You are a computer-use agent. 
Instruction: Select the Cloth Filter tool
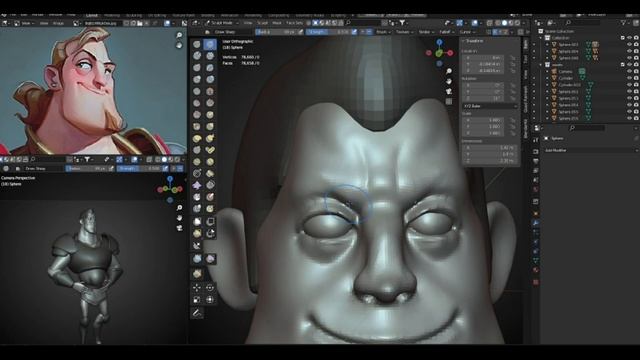[210, 259]
